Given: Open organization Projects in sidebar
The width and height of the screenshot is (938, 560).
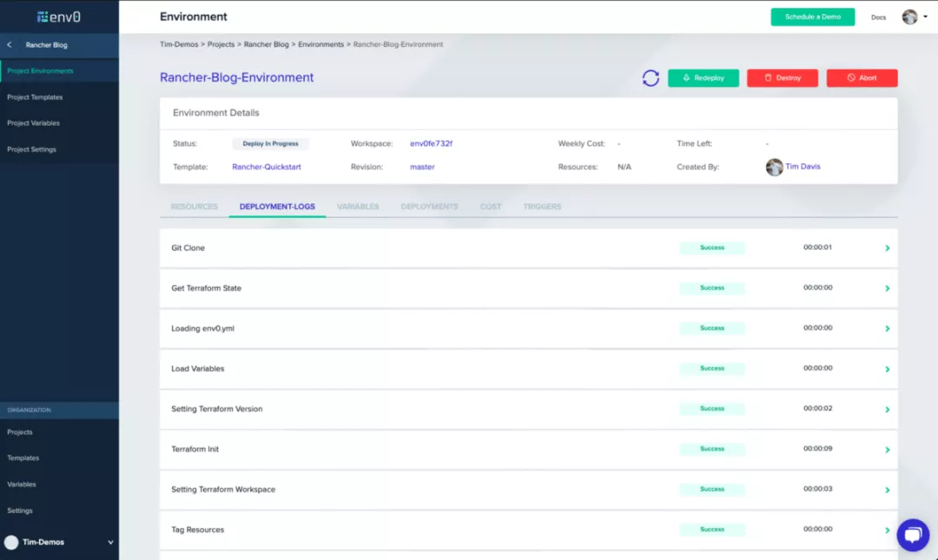Looking at the screenshot, I should click(x=20, y=432).
